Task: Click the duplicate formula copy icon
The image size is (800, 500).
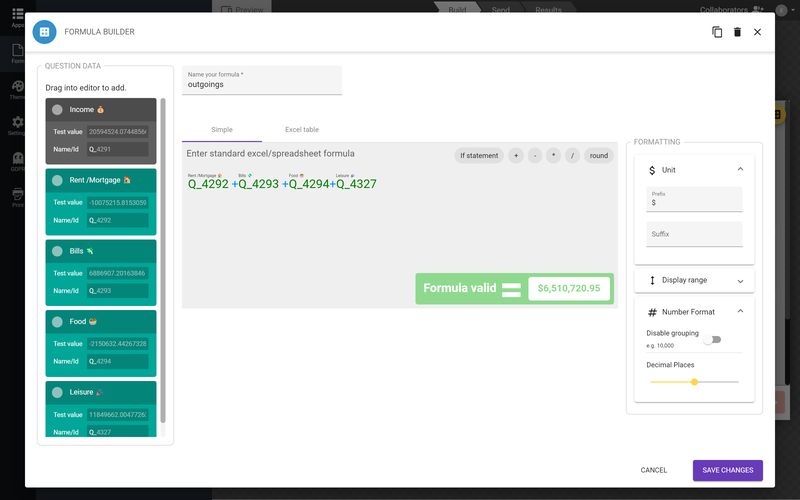Action: tap(717, 32)
